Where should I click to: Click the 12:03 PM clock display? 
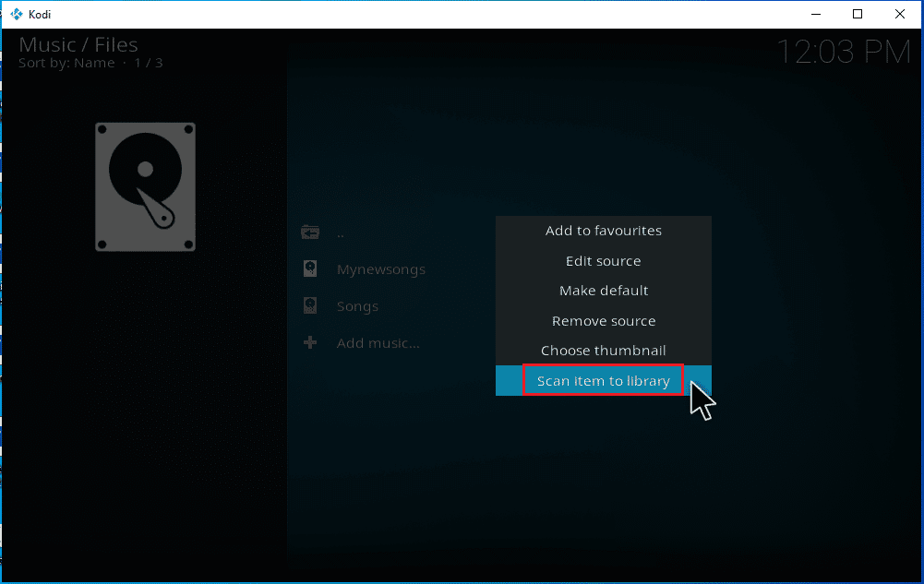[844, 52]
